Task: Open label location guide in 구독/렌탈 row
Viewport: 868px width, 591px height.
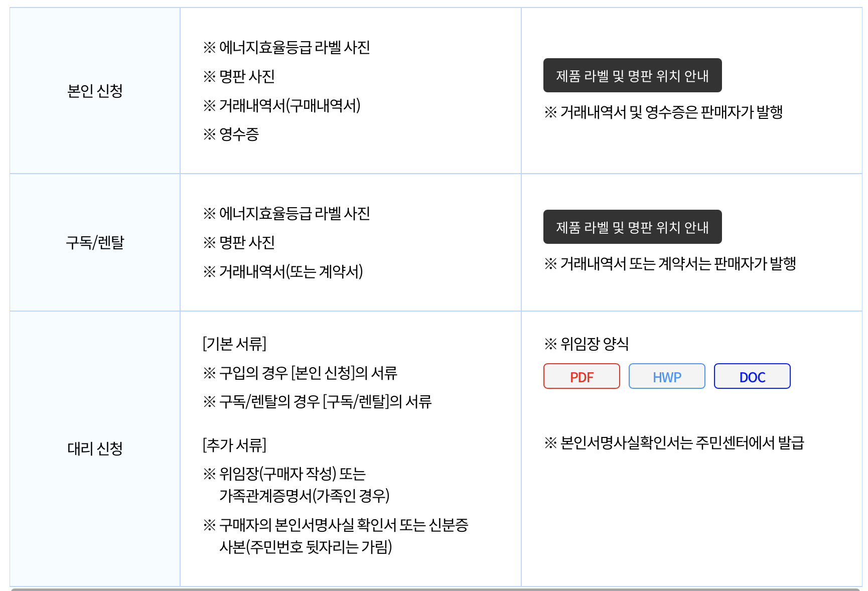Action: pos(632,227)
